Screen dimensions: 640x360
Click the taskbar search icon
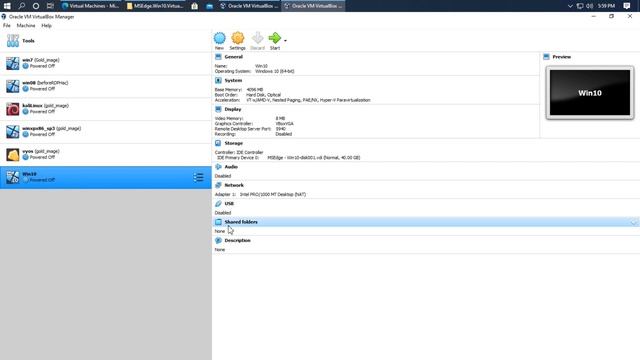pos(22,6)
